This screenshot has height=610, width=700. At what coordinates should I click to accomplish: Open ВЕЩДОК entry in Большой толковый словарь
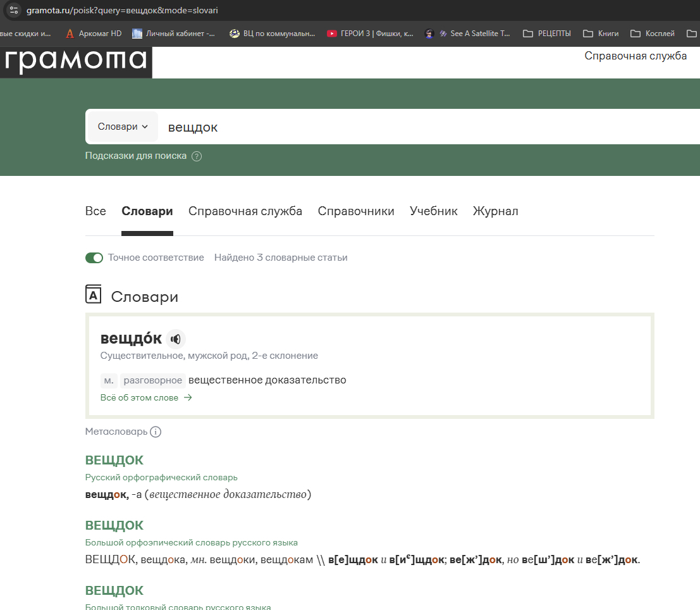(114, 591)
